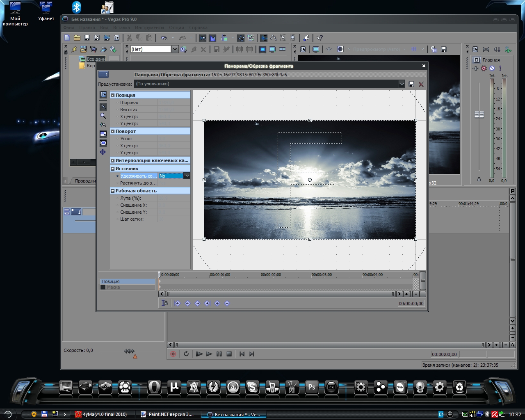This screenshot has width=525, height=420.
Task: Cut selection using scissors icon
Action: tap(129, 38)
